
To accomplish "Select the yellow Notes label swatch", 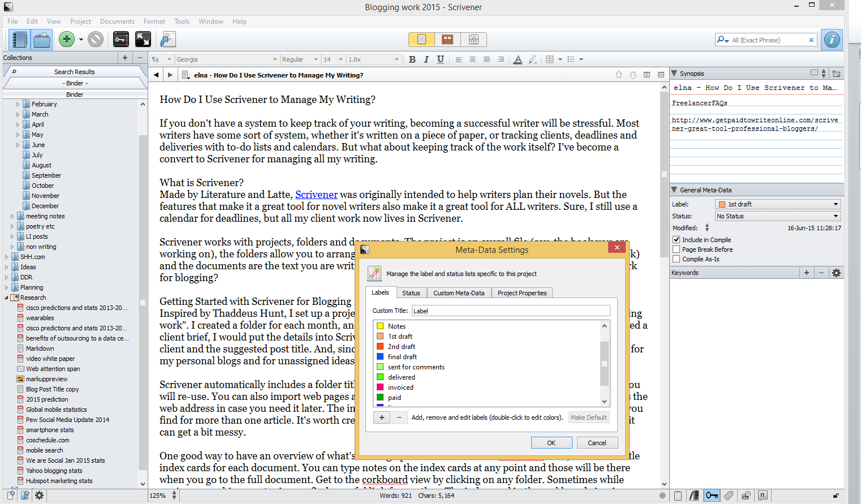I will click(380, 326).
